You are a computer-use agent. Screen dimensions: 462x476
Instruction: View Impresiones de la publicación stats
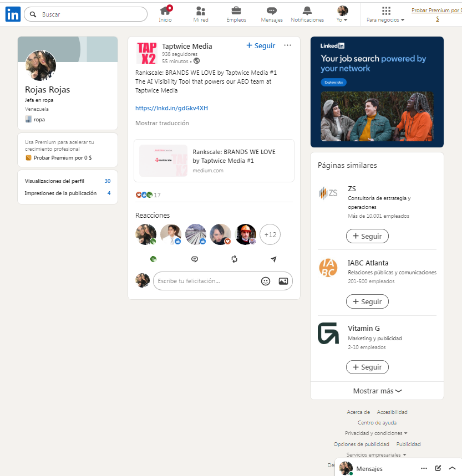[68, 193]
